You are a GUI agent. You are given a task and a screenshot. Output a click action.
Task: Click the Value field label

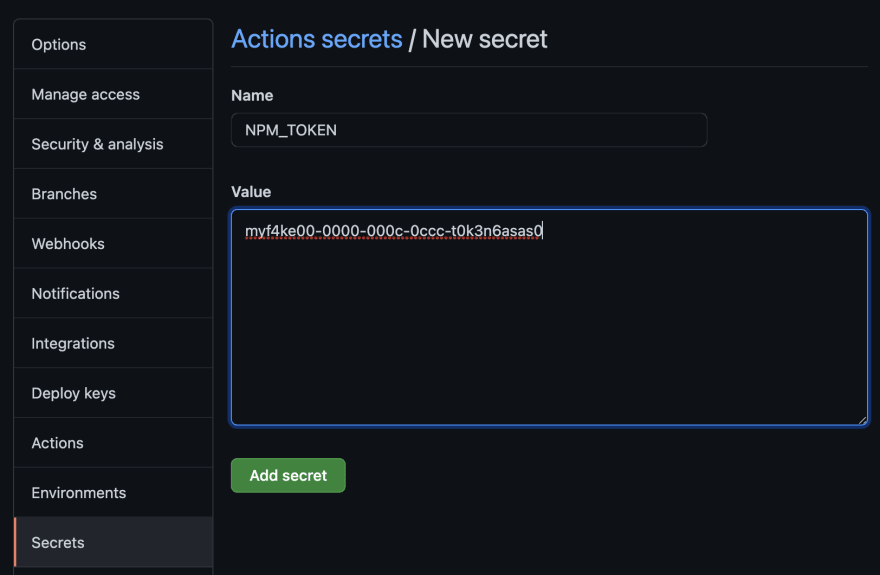coord(251,192)
